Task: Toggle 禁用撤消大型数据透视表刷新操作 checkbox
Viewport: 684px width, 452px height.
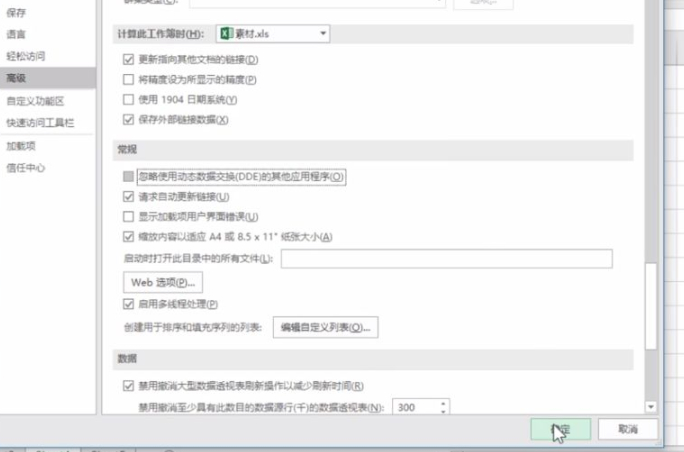Action: click(128, 386)
